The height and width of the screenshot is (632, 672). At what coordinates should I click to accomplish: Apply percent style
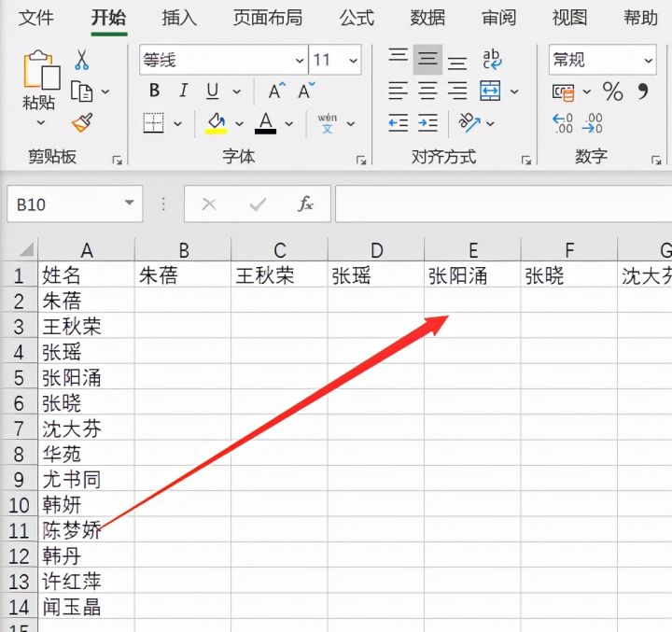coord(613,91)
